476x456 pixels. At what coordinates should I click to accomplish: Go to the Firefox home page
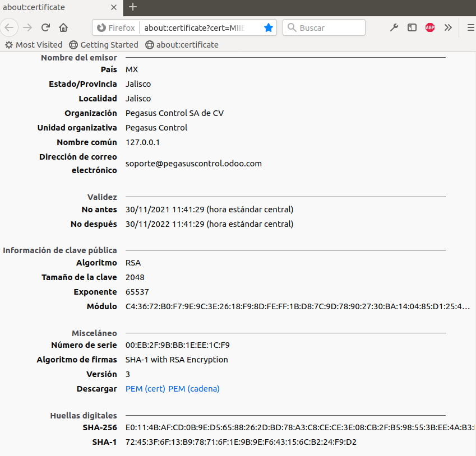pos(63,27)
